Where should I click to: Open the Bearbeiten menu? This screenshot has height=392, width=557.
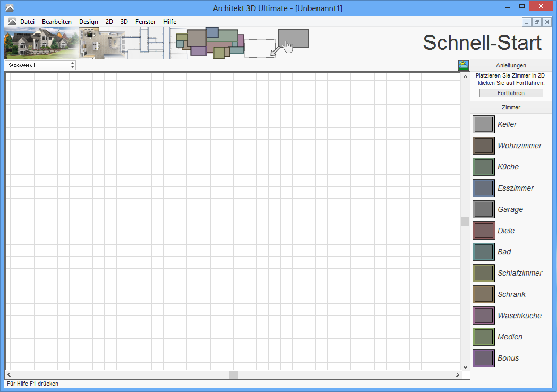click(x=57, y=22)
